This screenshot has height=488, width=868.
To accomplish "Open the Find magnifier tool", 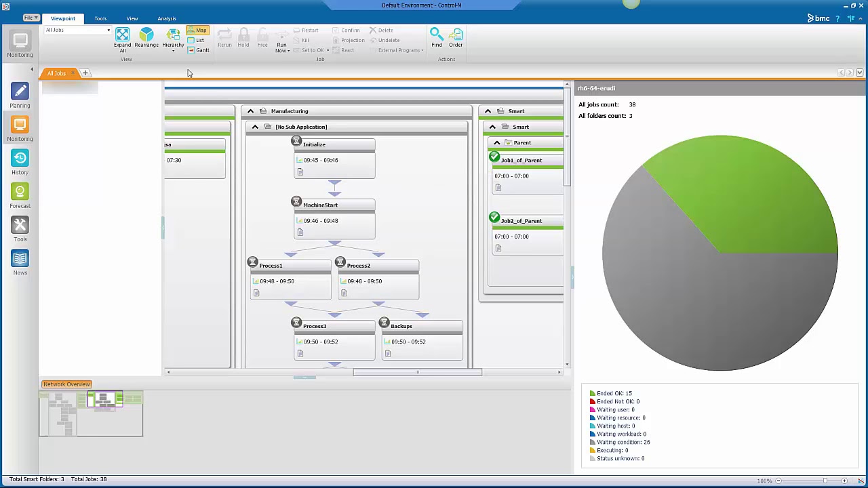I will 437,34.
